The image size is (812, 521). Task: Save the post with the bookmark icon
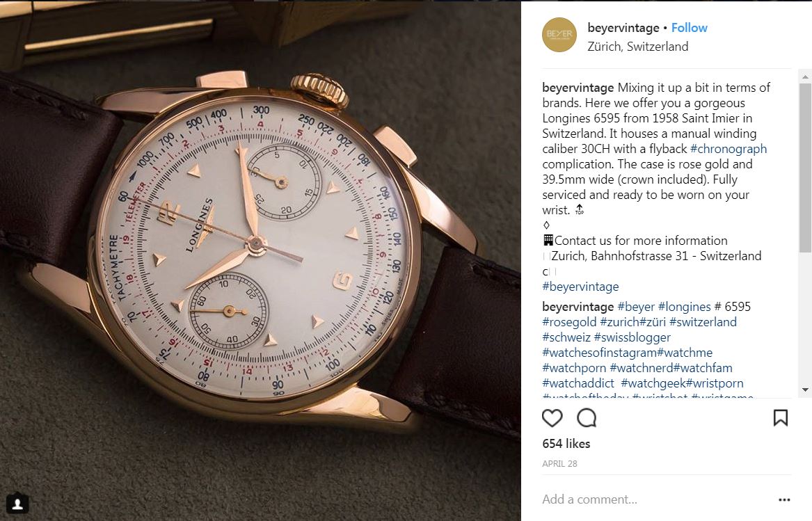(x=781, y=418)
